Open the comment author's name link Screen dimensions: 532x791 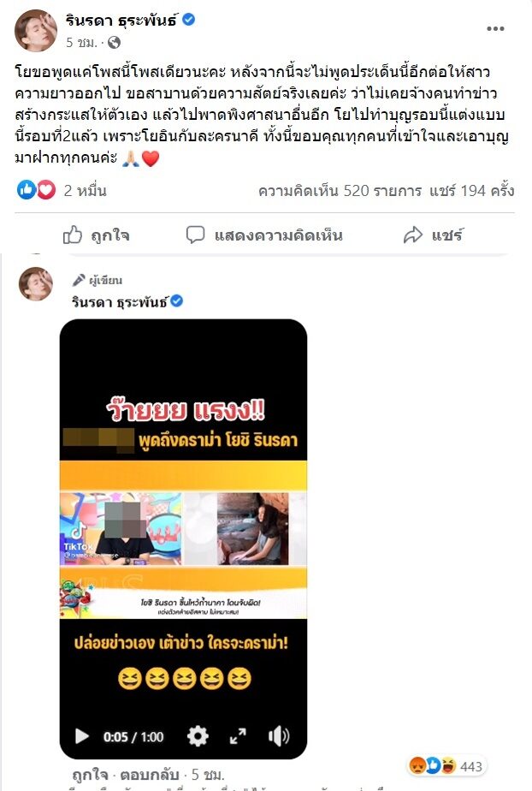pos(120,302)
